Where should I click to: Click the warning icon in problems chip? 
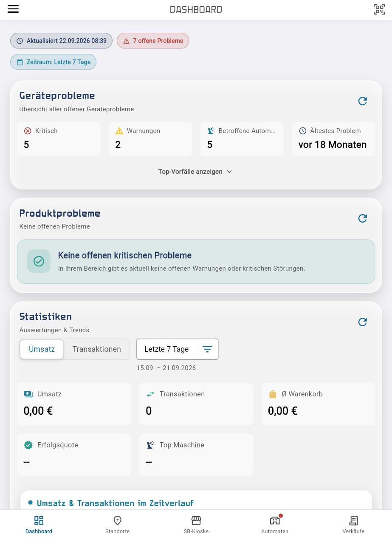click(126, 41)
